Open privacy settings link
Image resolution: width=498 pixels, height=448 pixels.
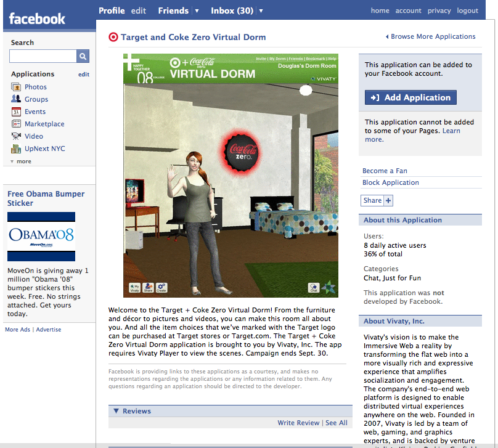point(439,11)
